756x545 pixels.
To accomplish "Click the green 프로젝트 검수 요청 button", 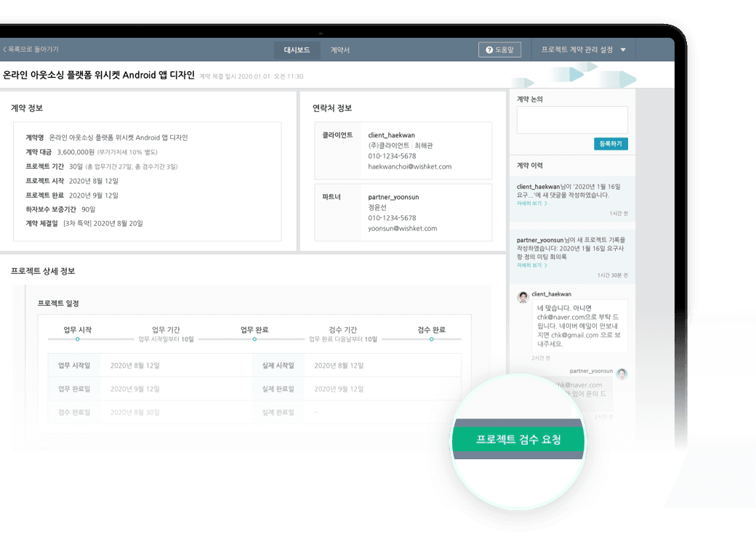I will [518, 440].
